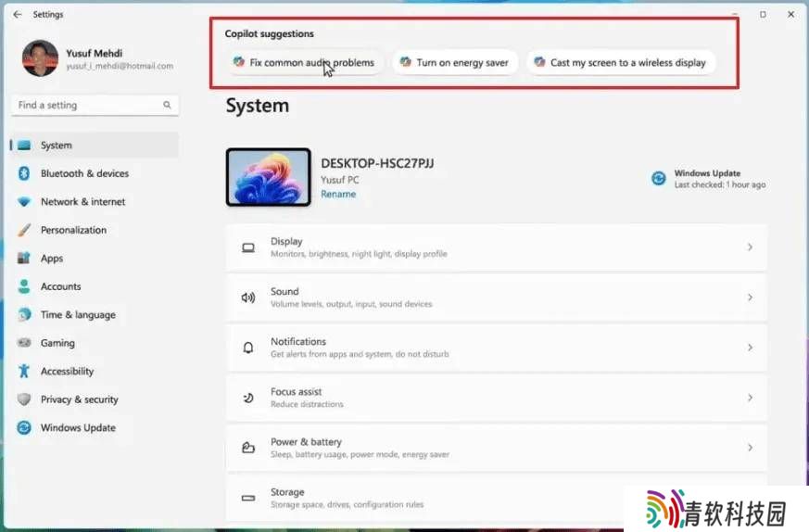The width and height of the screenshot is (809, 532).
Task: Click the Bluetooth & devices icon
Action: pyautogui.click(x=24, y=173)
